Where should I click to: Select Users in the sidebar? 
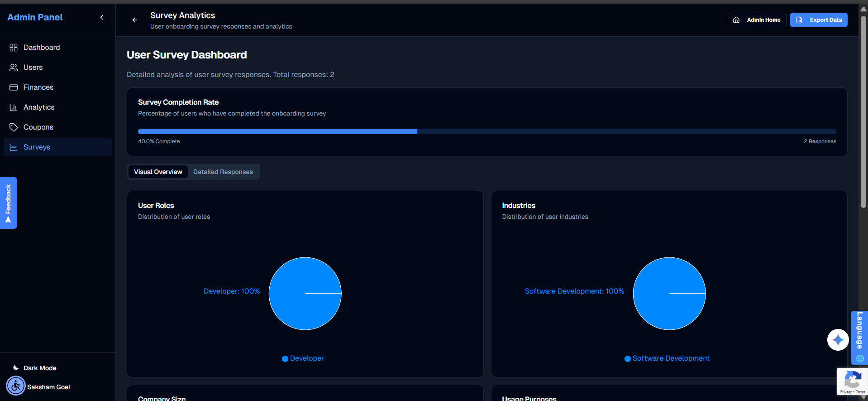(57, 68)
